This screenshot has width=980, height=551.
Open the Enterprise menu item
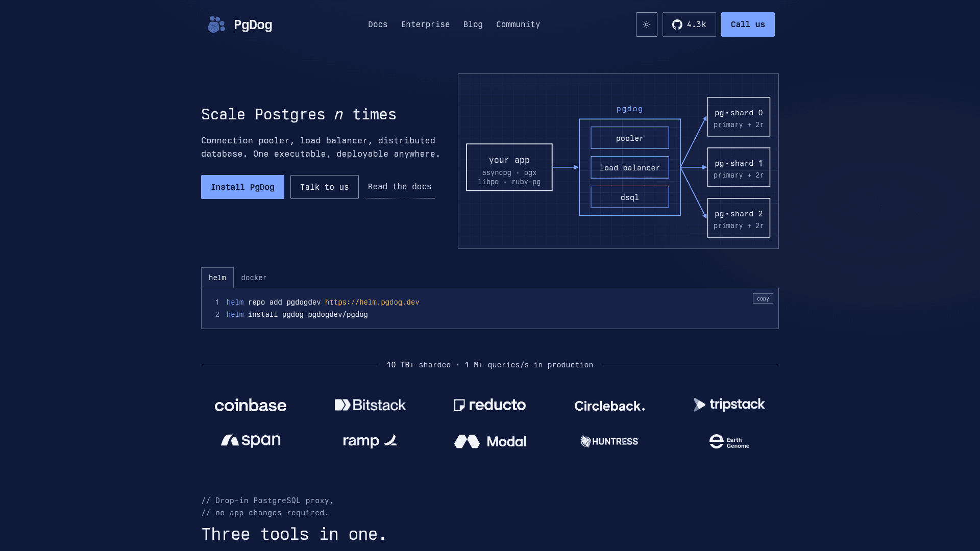425,24
